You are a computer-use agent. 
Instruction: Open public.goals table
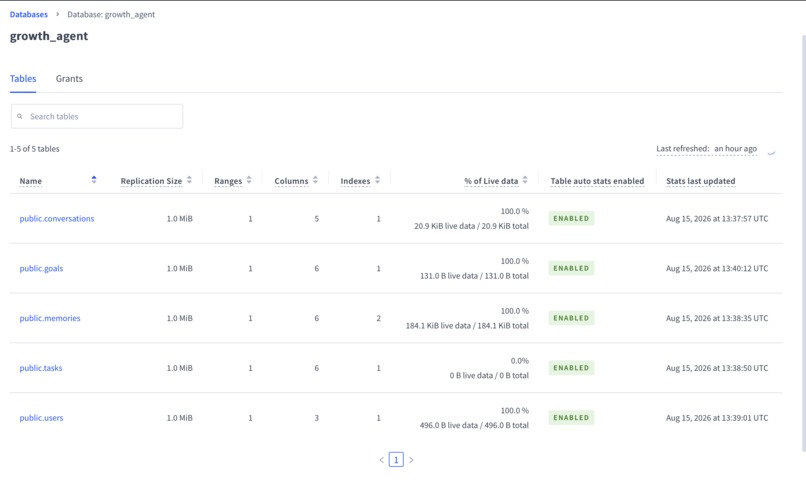click(41, 268)
